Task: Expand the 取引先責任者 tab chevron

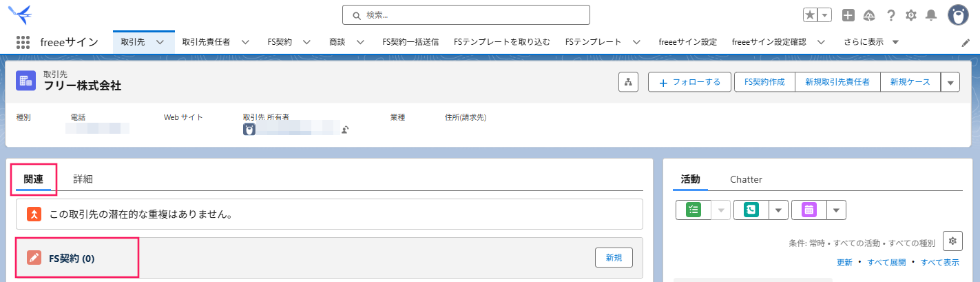Action: [x=245, y=42]
